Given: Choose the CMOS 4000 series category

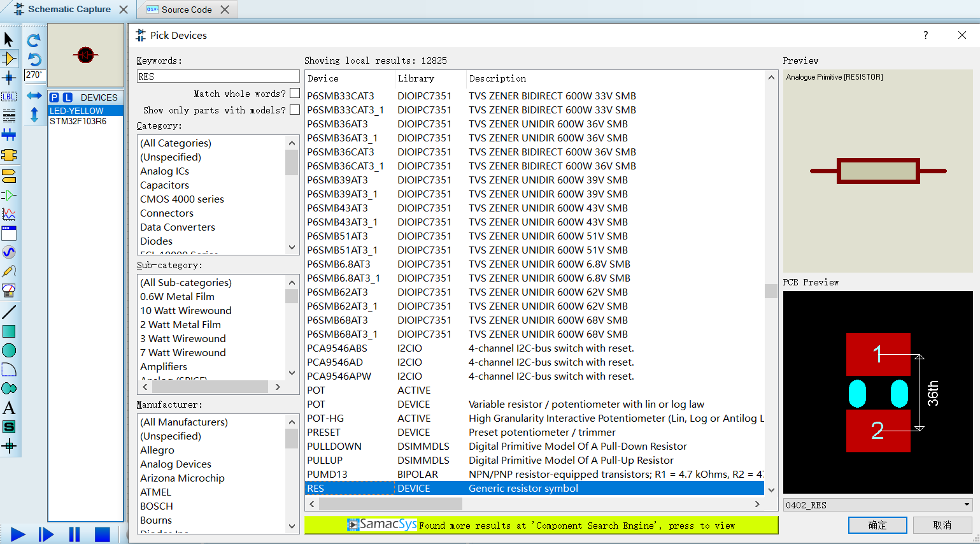Looking at the screenshot, I should 182,199.
